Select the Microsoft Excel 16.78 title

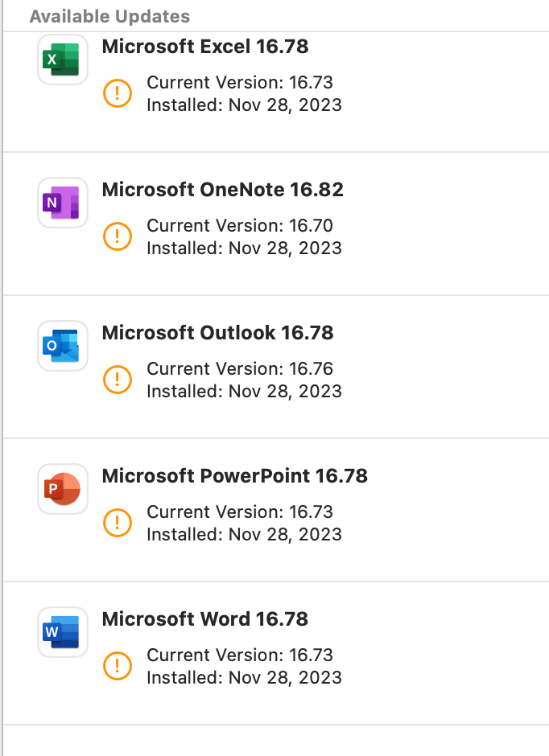click(204, 47)
